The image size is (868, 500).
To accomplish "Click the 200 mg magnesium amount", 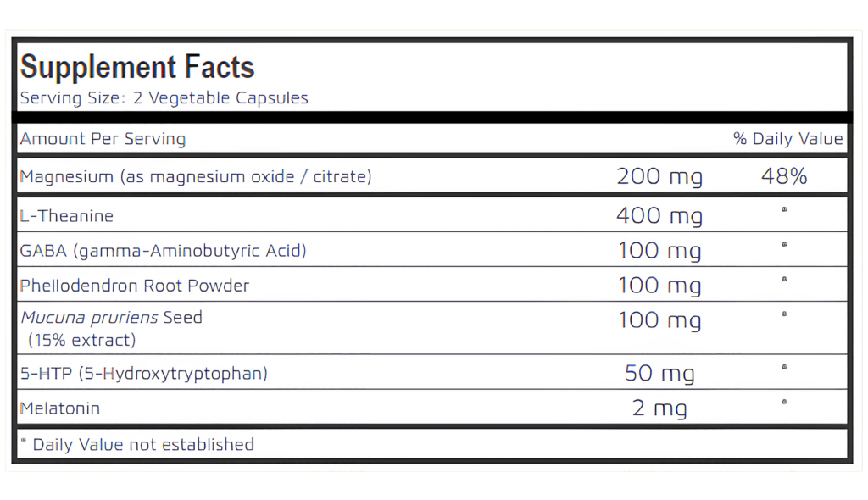I will pos(659,177).
